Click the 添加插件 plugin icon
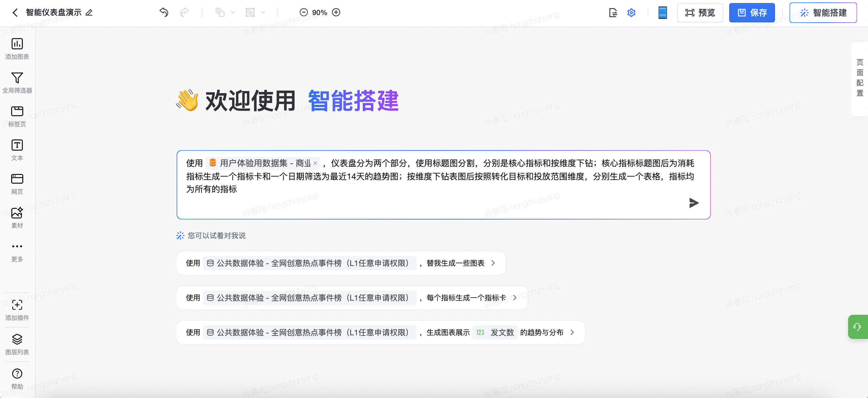The height and width of the screenshot is (398, 868). 17,305
